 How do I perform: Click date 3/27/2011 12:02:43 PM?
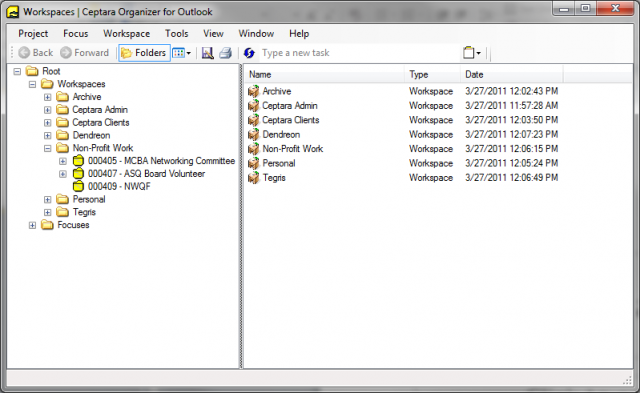click(x=511, y=91)
